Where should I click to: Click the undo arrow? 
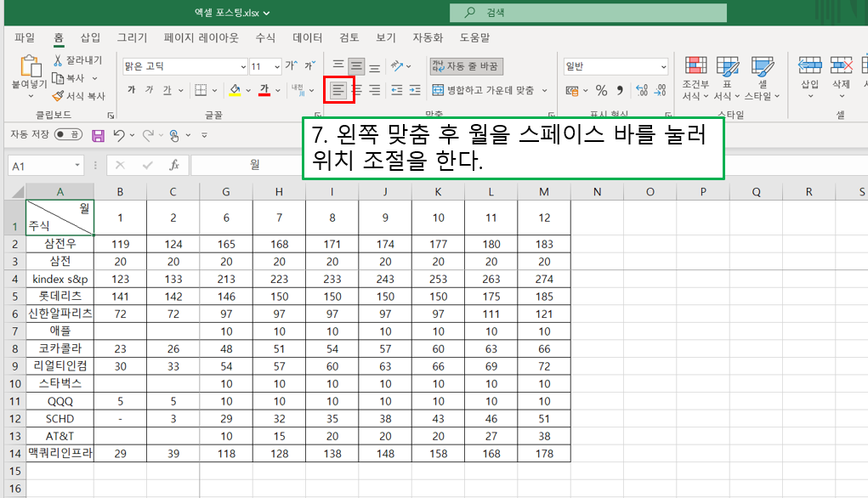click(x=118, y=135)
